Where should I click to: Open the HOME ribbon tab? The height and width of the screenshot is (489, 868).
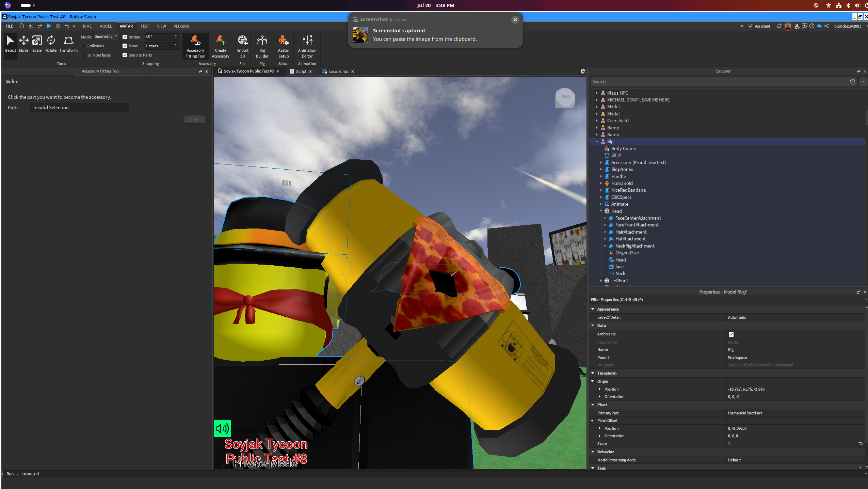click(86, 26)
